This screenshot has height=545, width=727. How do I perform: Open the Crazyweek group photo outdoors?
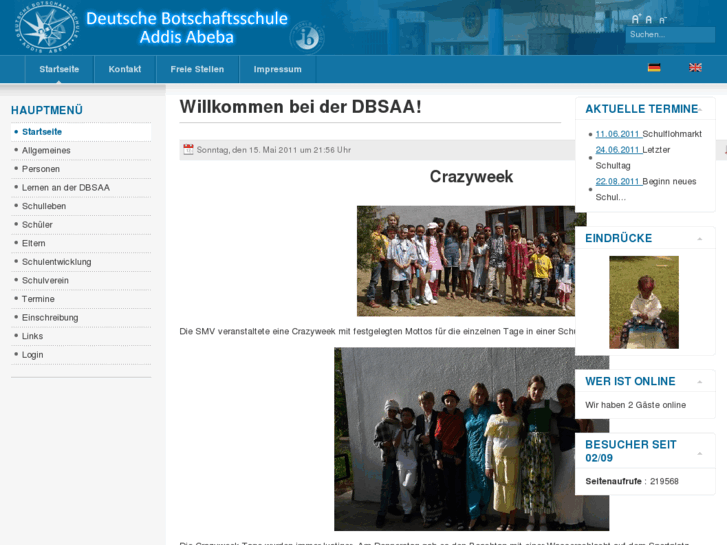[x=466, y=261]
